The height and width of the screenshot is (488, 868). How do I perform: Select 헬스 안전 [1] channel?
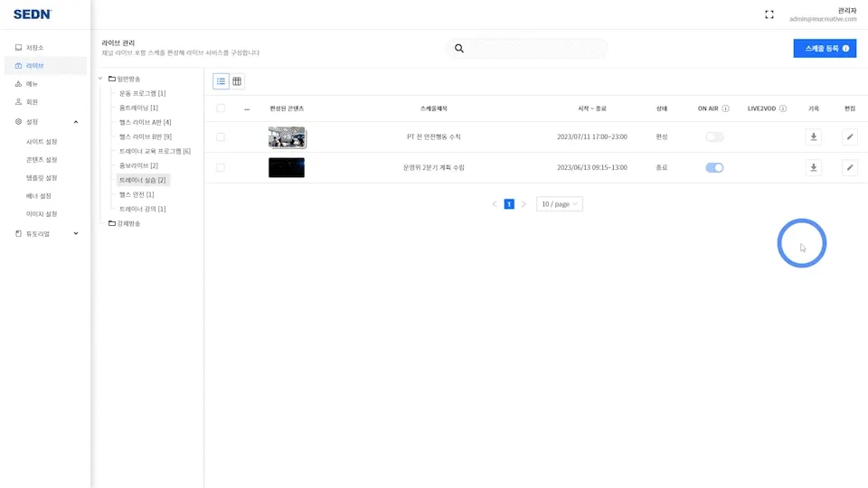pos(137,194)
